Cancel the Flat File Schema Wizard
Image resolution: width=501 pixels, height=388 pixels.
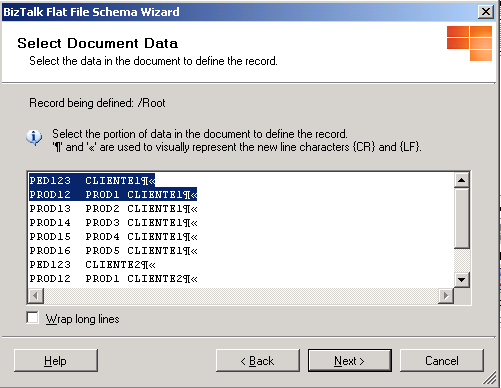point(442,360)
